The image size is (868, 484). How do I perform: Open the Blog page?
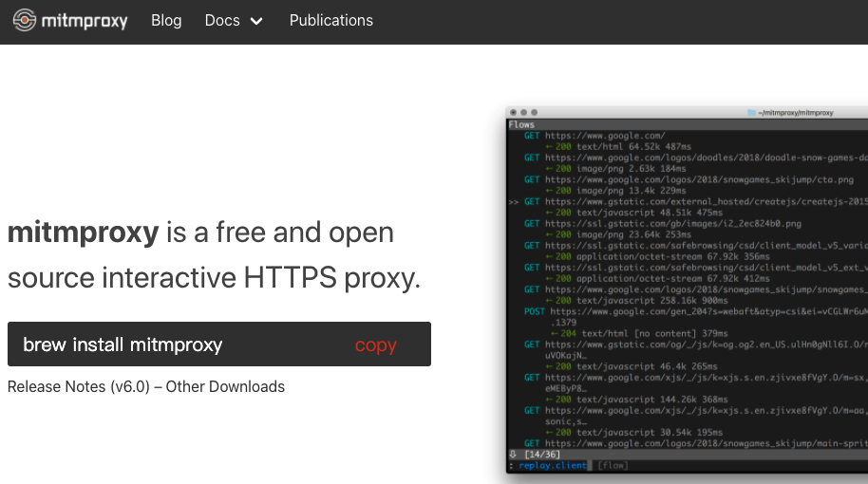166,21
